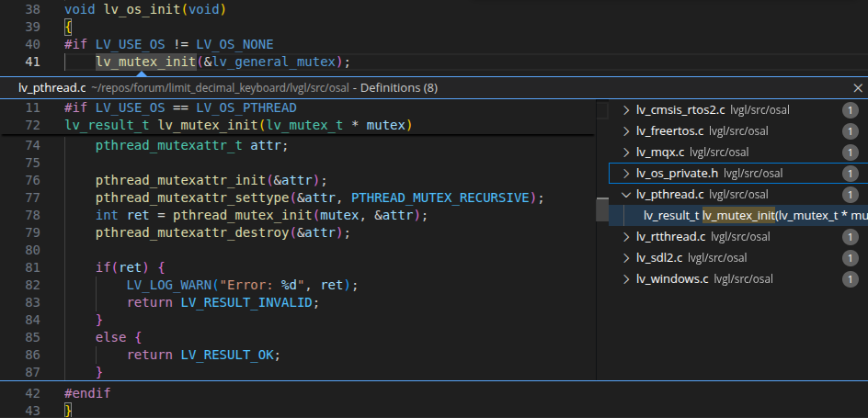Open the lv_windows.c file entry

[671, 279]
